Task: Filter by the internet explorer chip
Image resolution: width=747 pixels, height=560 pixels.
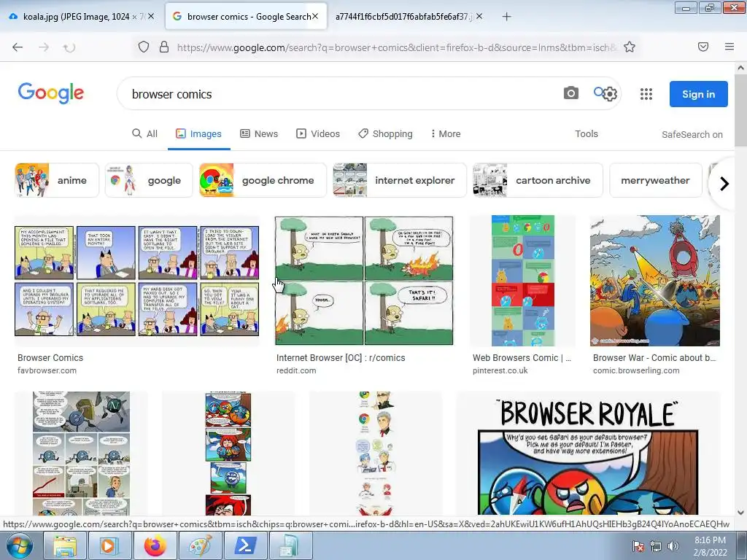Action: (399, 180)
